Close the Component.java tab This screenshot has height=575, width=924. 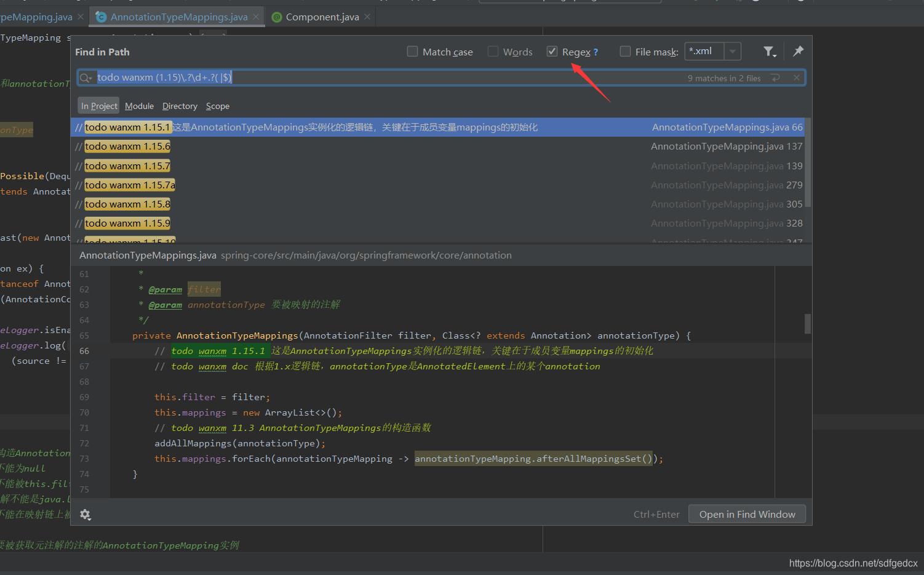(367, 17)
